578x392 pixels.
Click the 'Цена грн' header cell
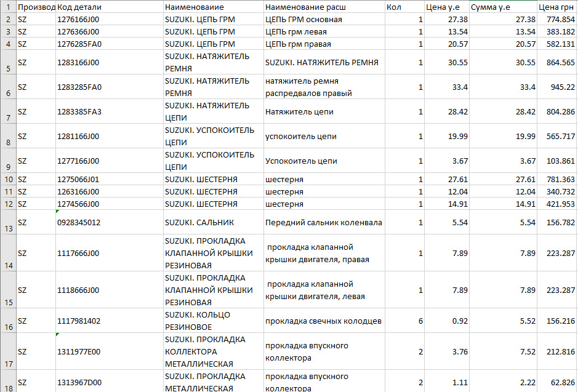click(557, 7)
